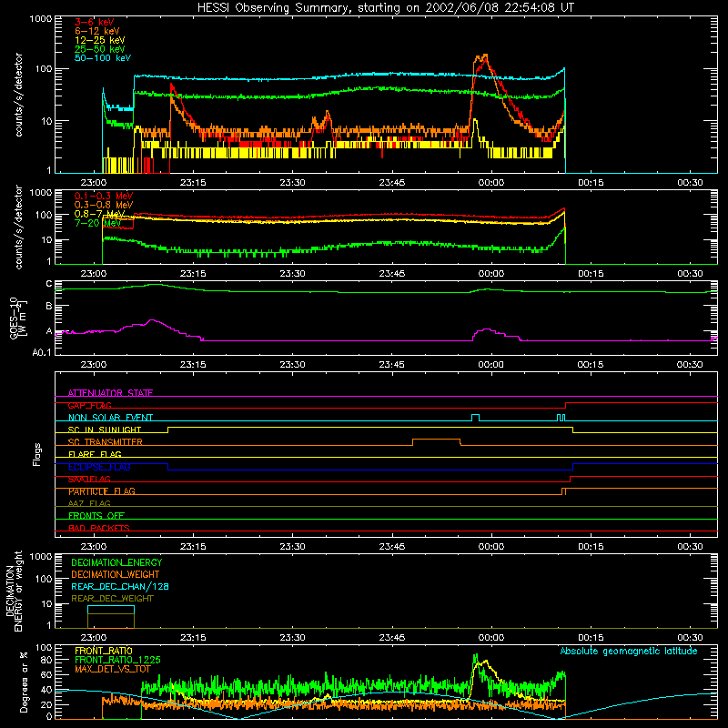Select the cyan 50-100 keV legend label
The height and width of the screenshot is (728, 728).
pyautogui.click(x=103, y=58)
